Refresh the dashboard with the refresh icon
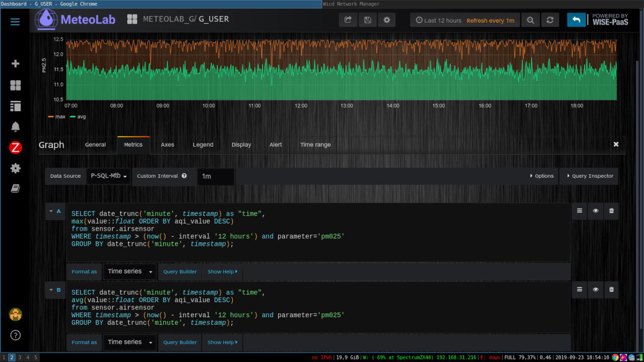Image resolution: width=644 pixels, height=362 pixels. coord(550,20)
